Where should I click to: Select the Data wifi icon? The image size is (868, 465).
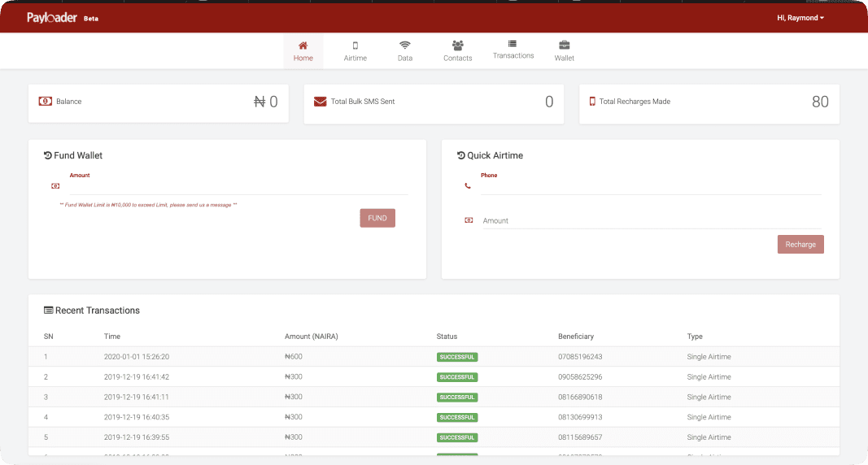pos(405,46)
